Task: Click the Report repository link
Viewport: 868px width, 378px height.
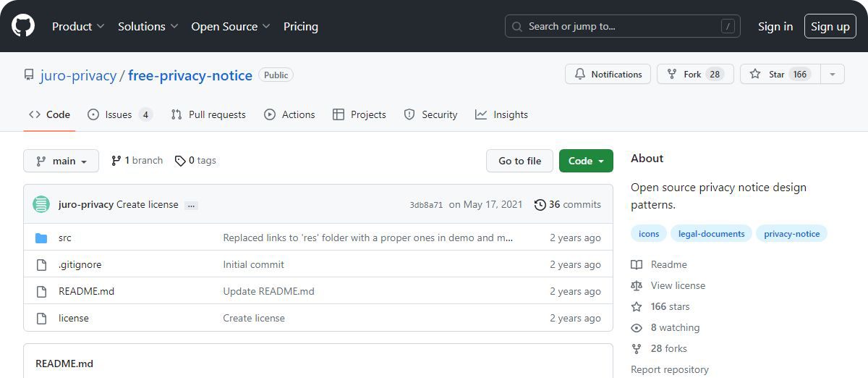Action: 670,369
